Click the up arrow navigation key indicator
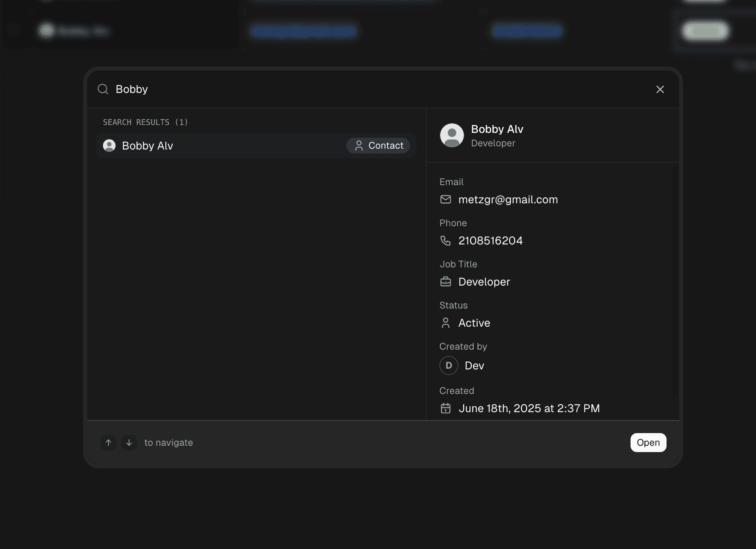Screen dimensions: 756x549 [x=108, y=443]
